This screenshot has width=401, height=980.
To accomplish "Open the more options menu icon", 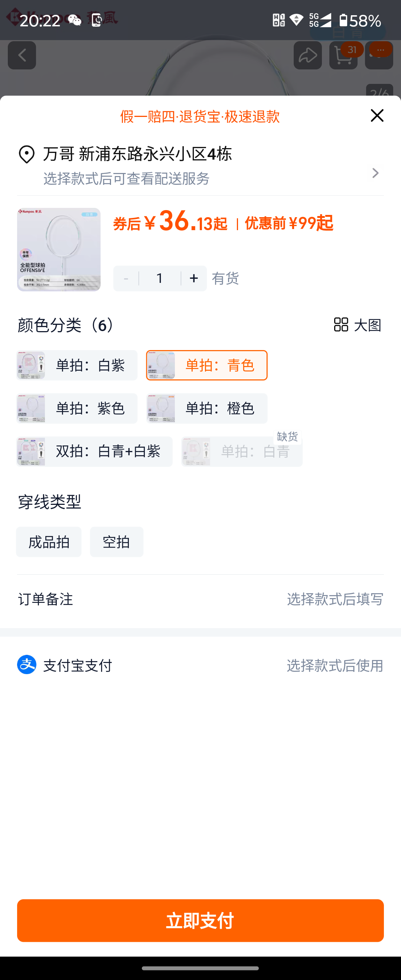I will (x=379, y=56).
